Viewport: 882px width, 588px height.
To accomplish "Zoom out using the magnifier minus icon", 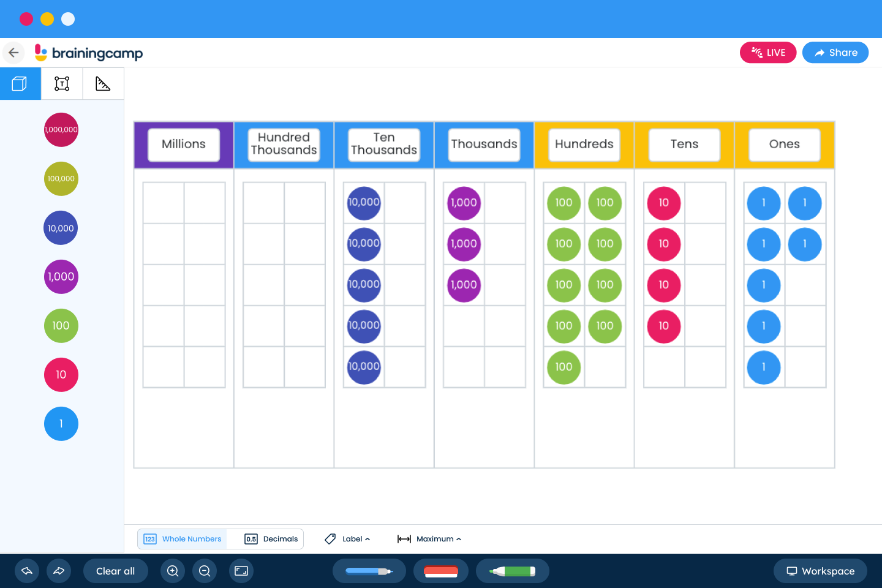I will pyautogui.click(x=205, y=571).
